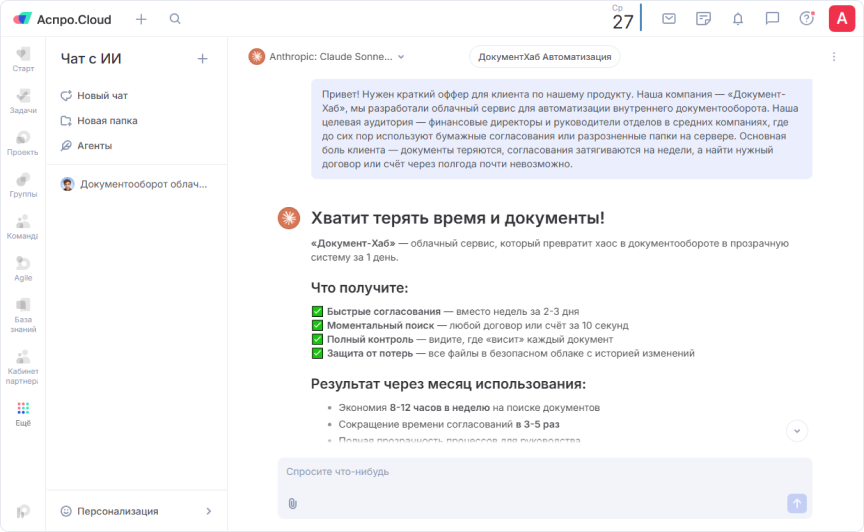The image size is (864, 532).
Task: Open Ещё colored dots menu
Action: click(23, 414)
